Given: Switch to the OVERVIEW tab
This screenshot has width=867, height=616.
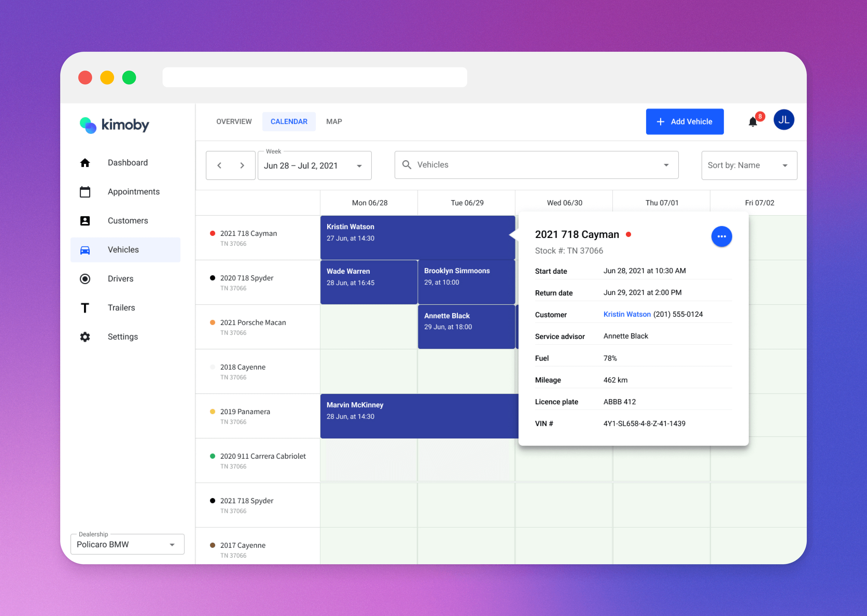Looking at the screenshot, I should click(234, 122).
